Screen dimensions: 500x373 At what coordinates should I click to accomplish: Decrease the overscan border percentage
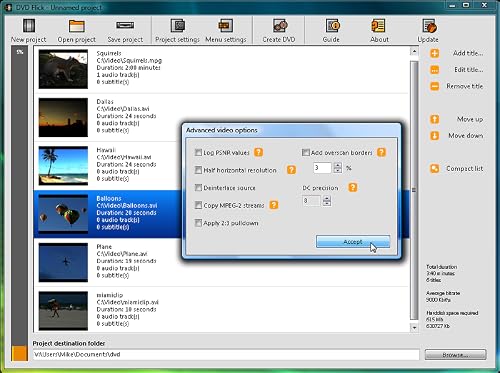click(x=338, y=170)
